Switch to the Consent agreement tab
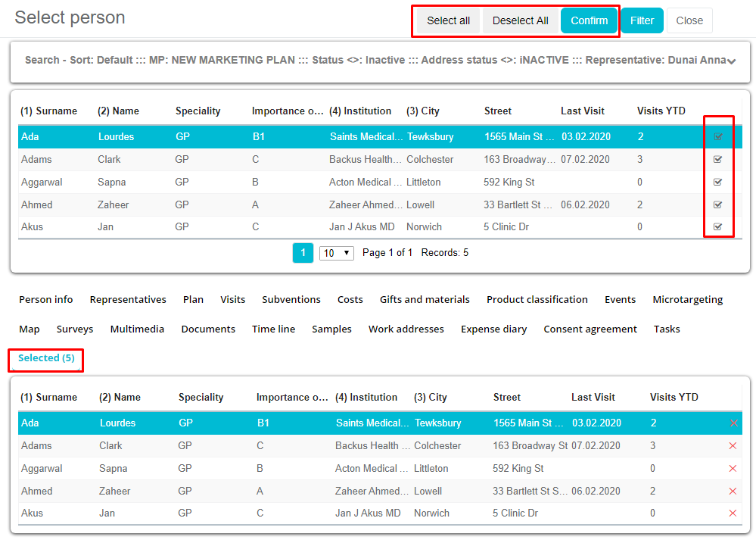The image size is (756, 540). [590, 329]
